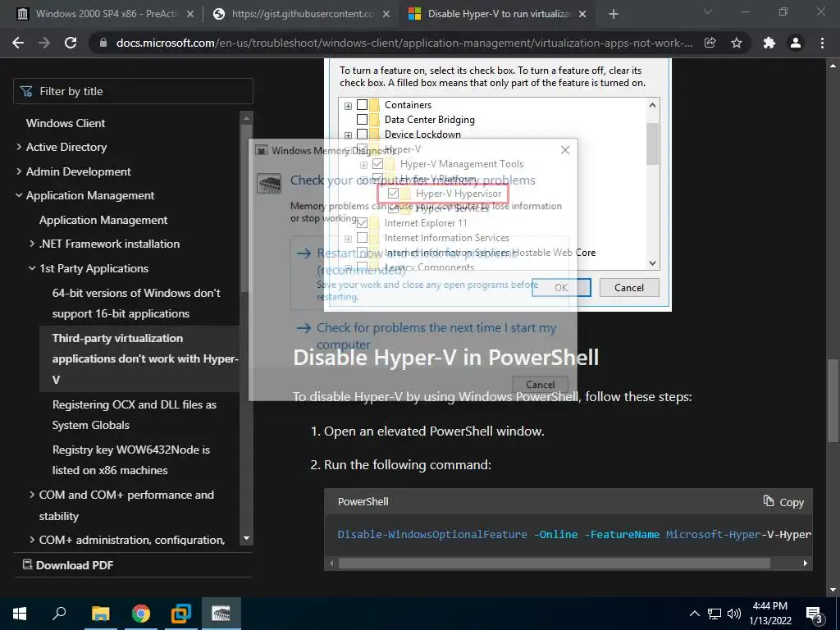Choose Check for problems next time I start

(x=429, y=336)
